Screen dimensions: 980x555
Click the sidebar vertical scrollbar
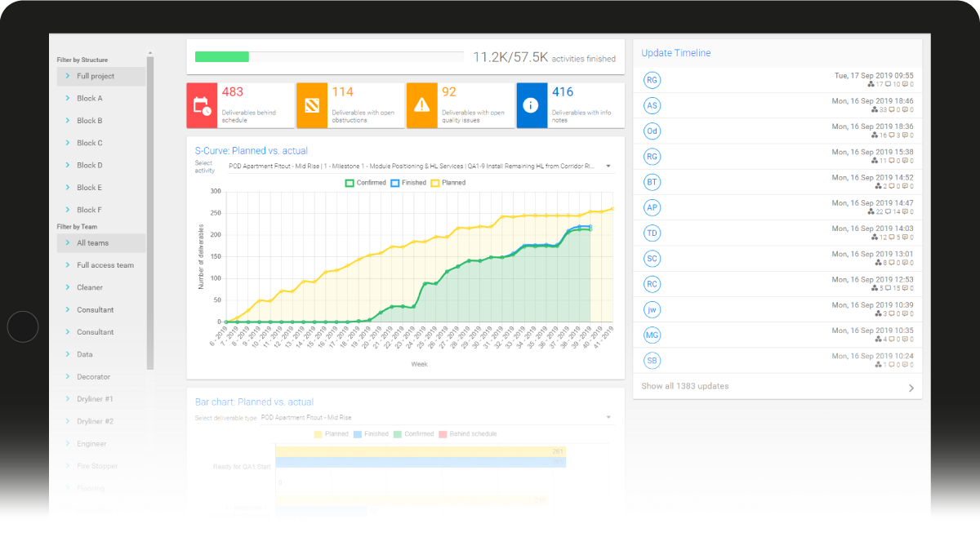[x=150, y=212]
